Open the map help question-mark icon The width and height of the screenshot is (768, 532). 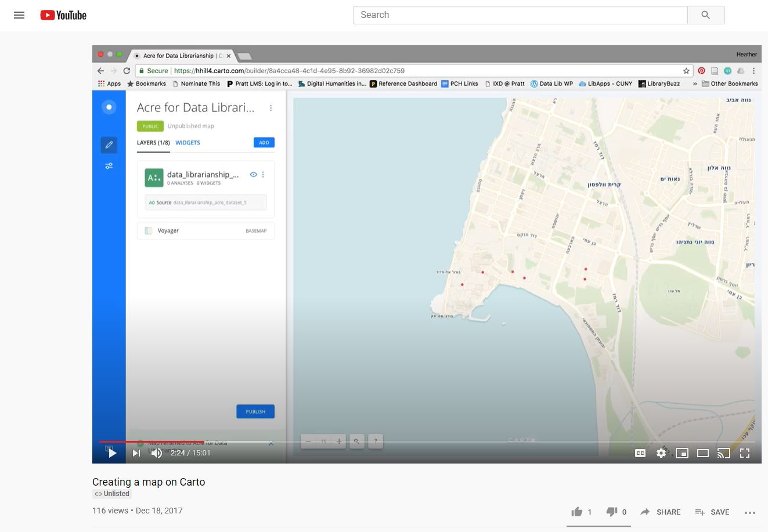click(x=375, y=441)
